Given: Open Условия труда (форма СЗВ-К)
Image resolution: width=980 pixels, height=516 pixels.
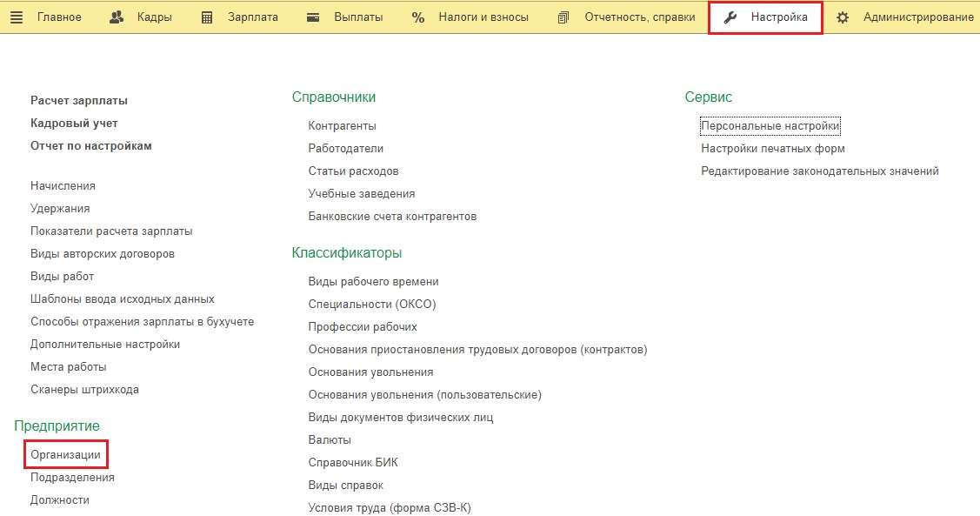Looking at the screenshot, I should 390,507.
